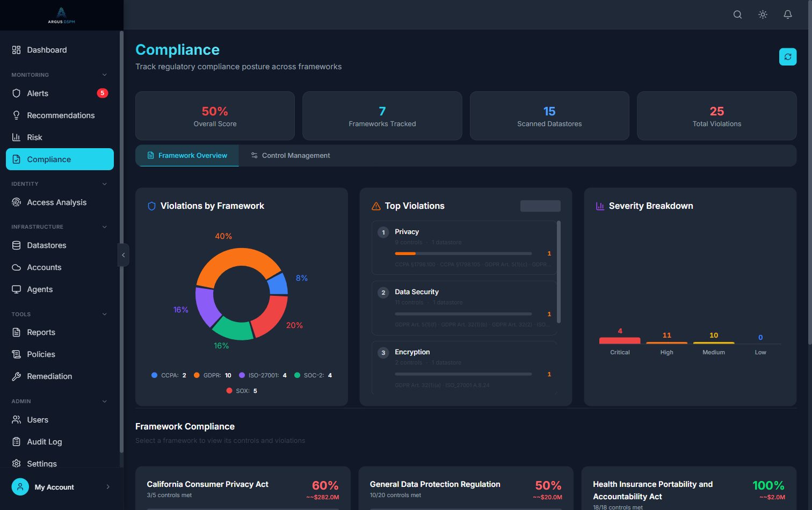Click the Argus DSPM logo
Image resolution: width=812 pixels, height=510 pixels.
pyautogui.click(x=61, y=15)
